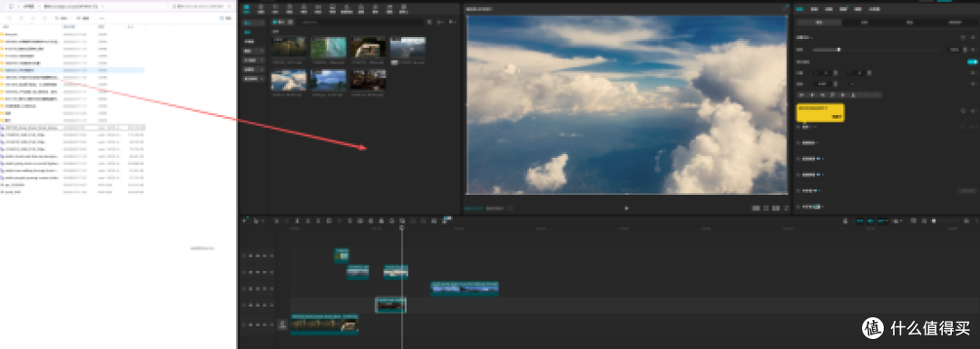Select the long blue clip on the third timeline track
980x349 pixels.
tap(465, 288)
